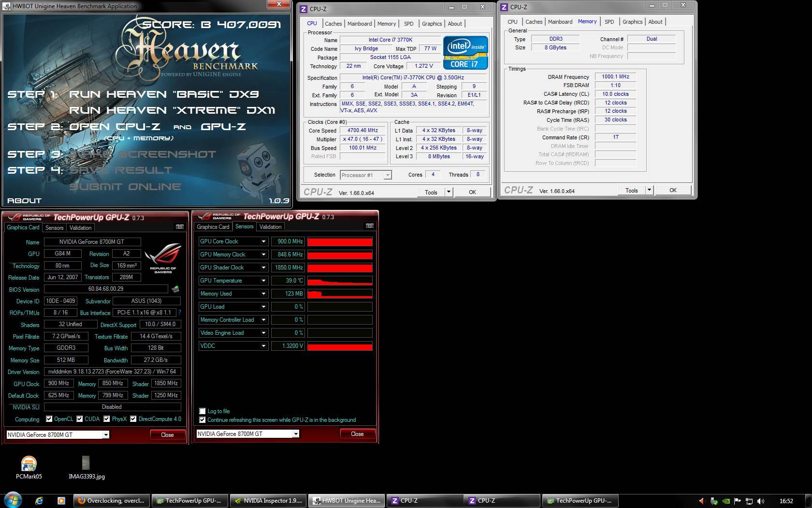Open PCMark05 desktop shortcut

coord(29,467)
